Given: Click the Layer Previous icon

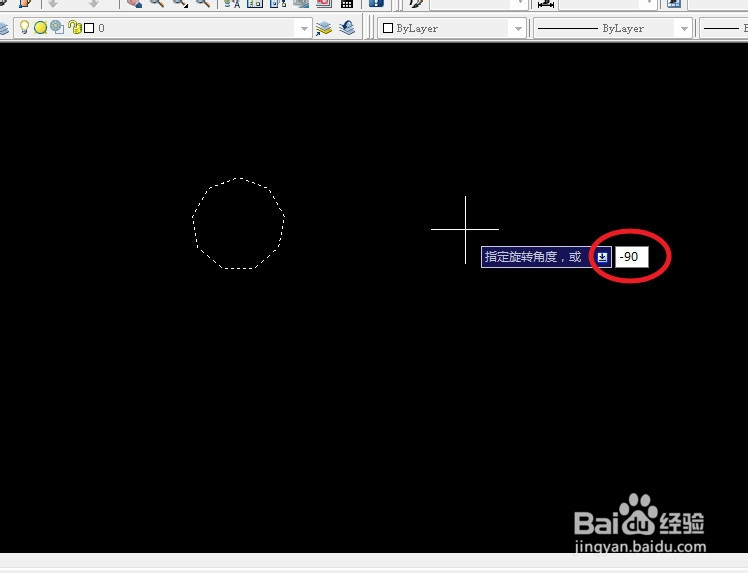Looking at the screenshot, I should [x=347, y=28].
